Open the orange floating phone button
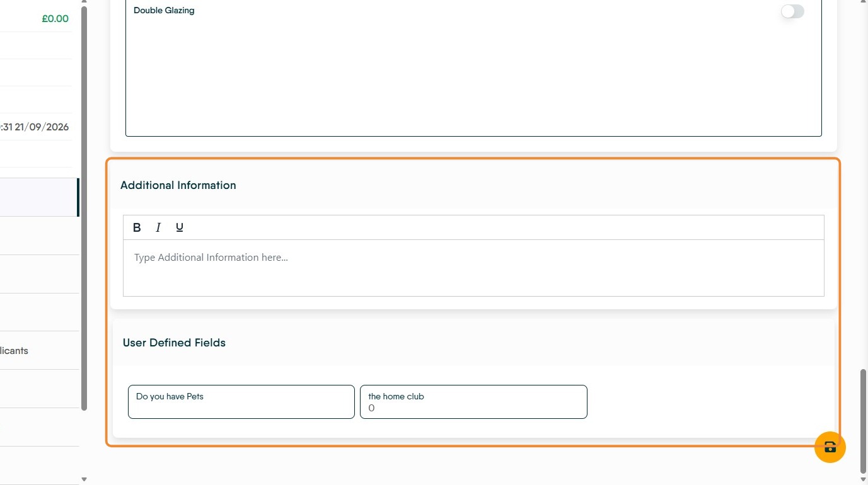The image size is (868, 485). tap(830, 447)
